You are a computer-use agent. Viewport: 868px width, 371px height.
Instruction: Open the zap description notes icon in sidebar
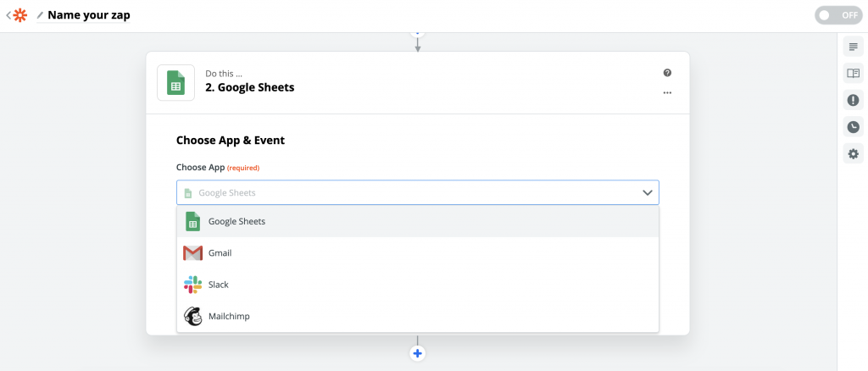[853, 47]
